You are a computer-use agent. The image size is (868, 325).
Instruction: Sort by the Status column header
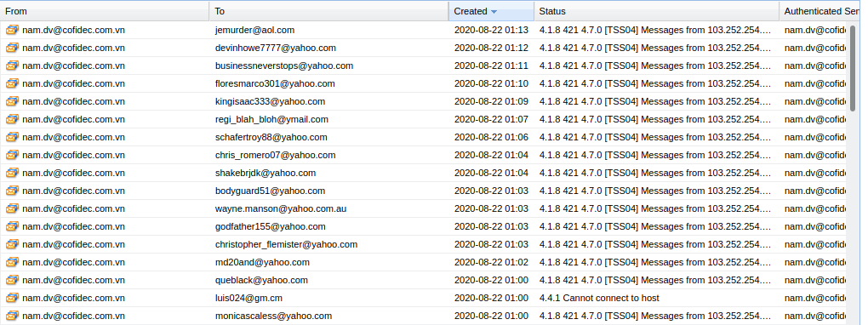pyautogui.click(x=657, y=11)
